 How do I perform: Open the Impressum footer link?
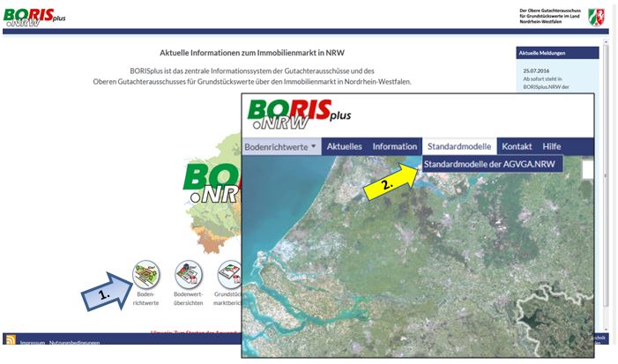pos(33,342)
